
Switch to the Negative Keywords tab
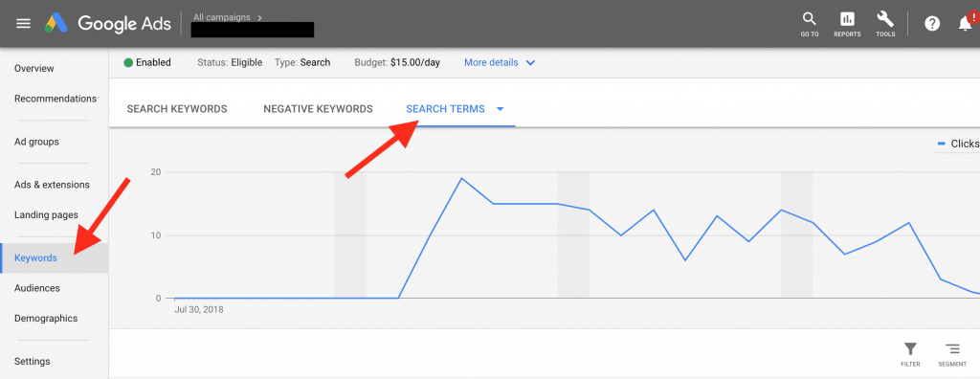click(x=318, y=109)
